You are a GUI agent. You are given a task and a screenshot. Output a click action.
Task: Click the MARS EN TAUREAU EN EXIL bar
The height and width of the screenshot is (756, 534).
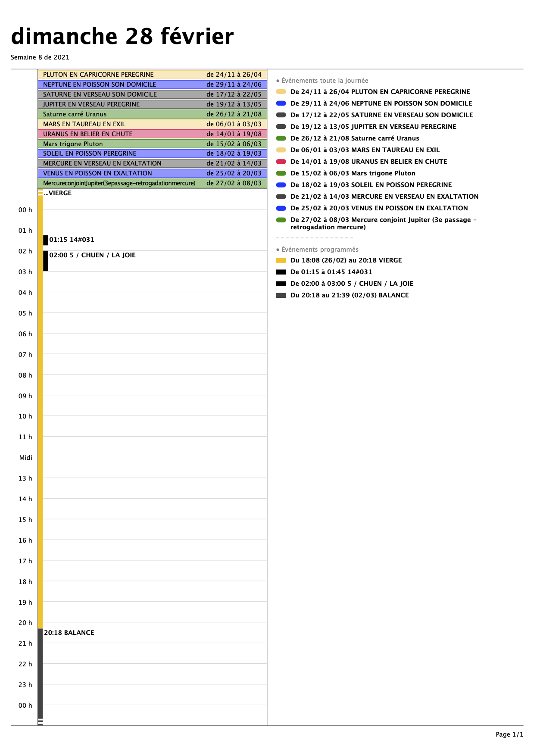(152, 124)
